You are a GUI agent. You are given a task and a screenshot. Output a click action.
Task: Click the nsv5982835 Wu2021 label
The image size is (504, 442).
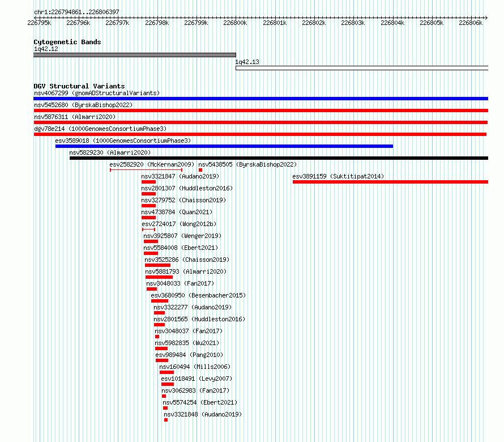[187, 343]
